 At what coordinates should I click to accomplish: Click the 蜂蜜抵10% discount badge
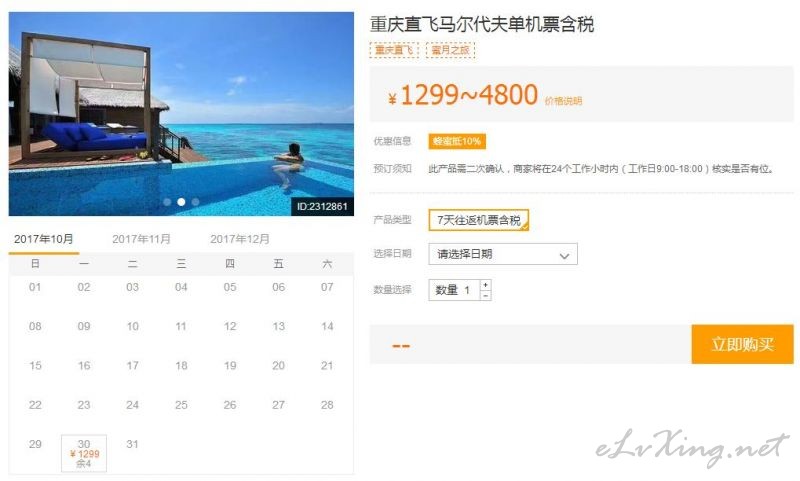(457, 141)
